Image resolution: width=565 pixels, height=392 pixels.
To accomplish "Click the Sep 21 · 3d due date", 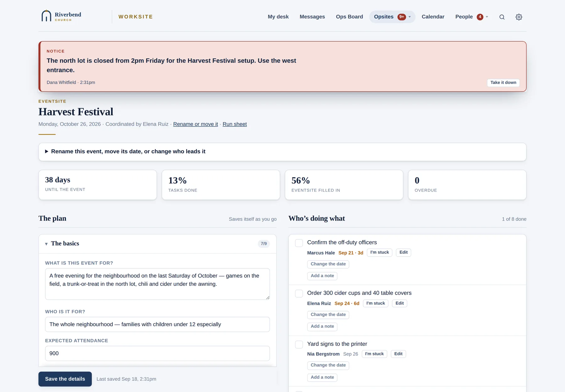I will tap(351, 253).
